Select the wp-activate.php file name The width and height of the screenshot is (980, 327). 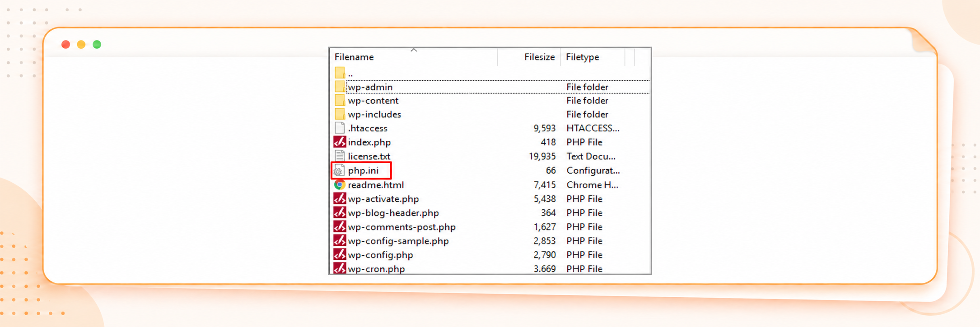pos(383,199)
